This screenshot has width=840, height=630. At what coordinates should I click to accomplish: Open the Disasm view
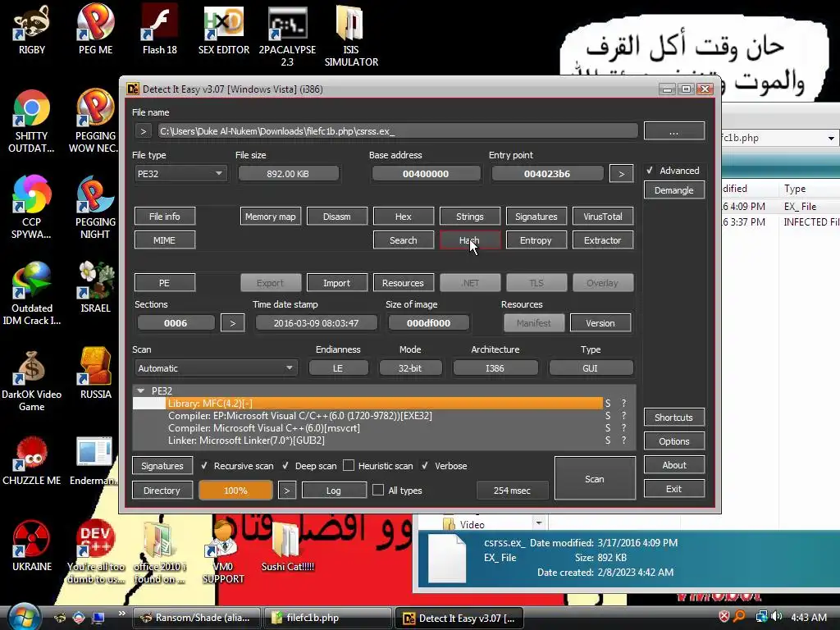pos(337,217)
